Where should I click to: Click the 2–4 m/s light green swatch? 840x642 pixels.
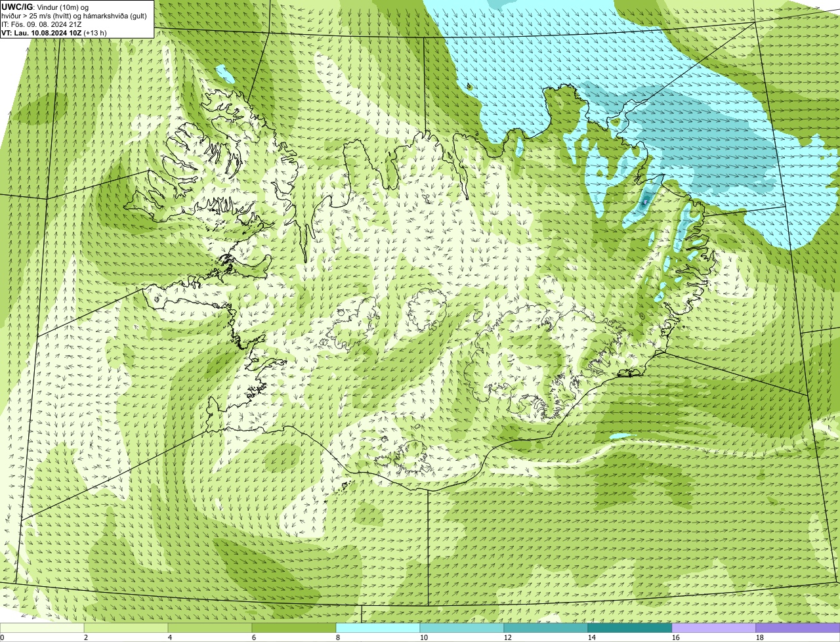126,628
